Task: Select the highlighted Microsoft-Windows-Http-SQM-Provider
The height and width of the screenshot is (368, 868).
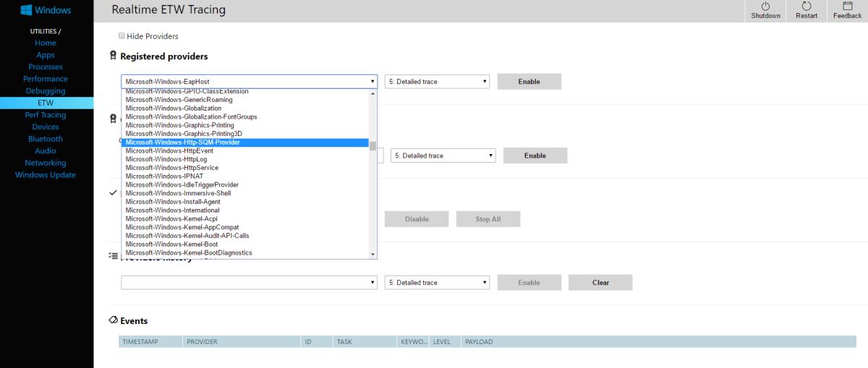Action: pyautogui.click(x=245, y=142)
